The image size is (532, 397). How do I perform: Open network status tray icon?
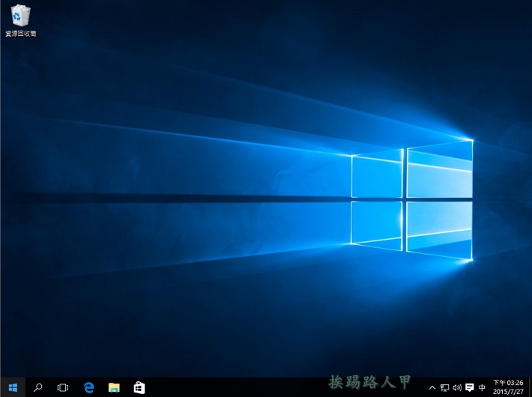click(444, 387)
